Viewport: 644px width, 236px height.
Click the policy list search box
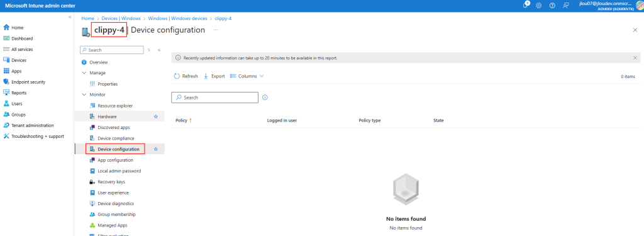(x=215, y=98)
